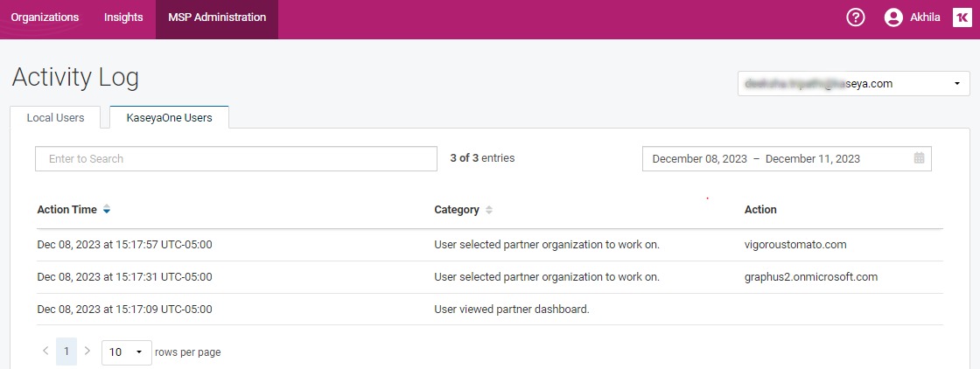Select the vigoroustomato.com log row
980x369 pixels.
[x=489, y=245]
